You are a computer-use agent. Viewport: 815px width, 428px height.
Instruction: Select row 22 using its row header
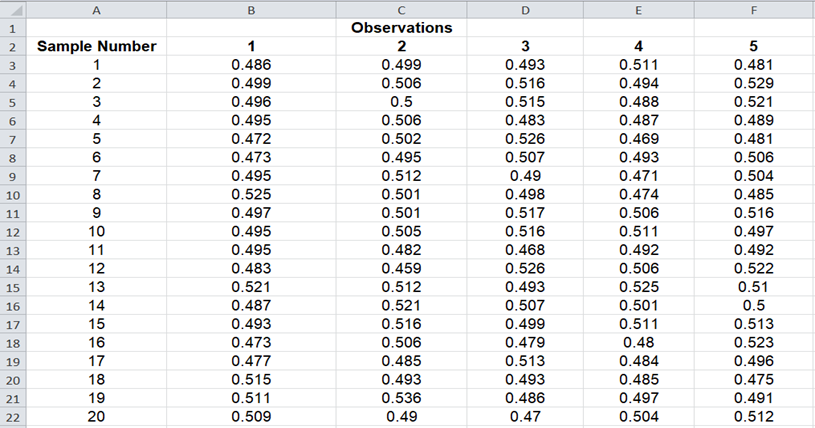pyautogui.click(x=12, y=417)
